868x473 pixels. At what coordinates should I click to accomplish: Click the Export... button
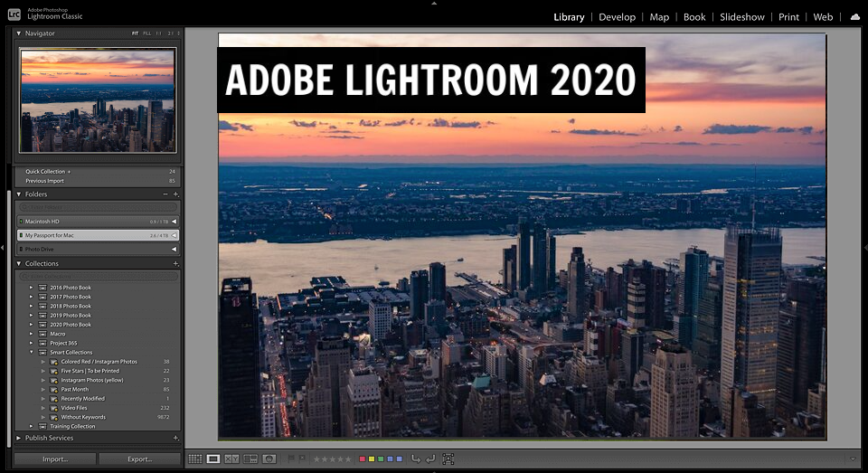139,459
